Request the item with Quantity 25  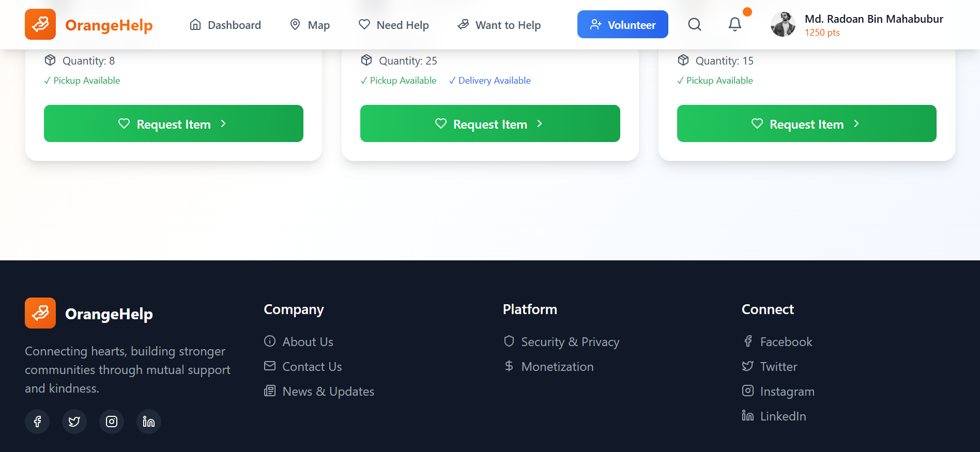(490, 123)
